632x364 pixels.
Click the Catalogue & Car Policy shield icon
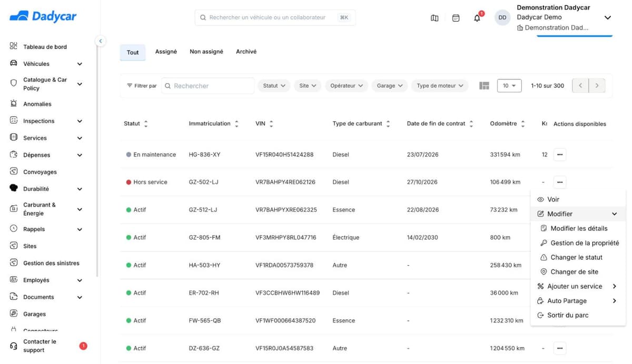(x=14, y=83)
